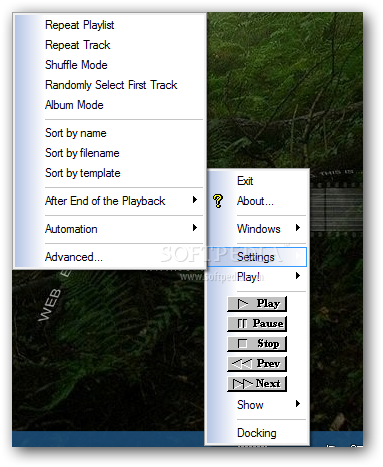Image resolution: width=383 pixels, height=467 pixels.
Task: Choose Sort by filename
Action: [x=109, y=153]
